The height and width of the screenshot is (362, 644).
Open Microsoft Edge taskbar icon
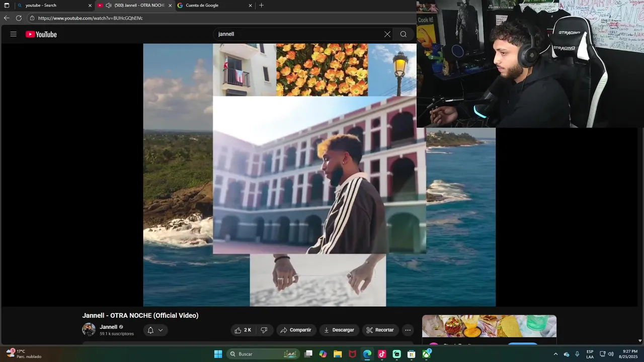pos(367,354)
